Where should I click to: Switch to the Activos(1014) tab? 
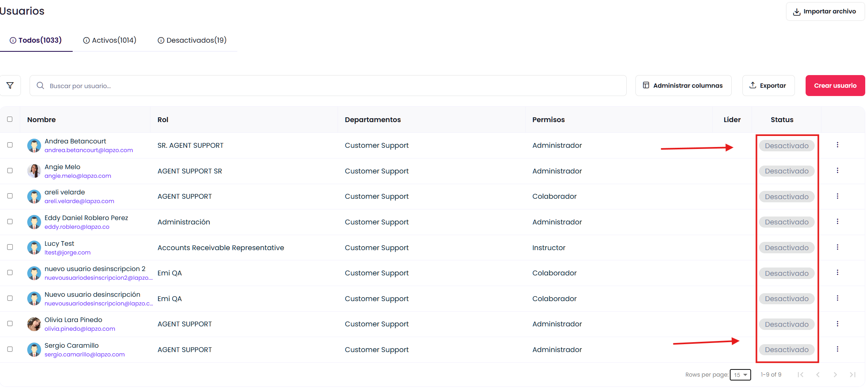click(110, 40)
